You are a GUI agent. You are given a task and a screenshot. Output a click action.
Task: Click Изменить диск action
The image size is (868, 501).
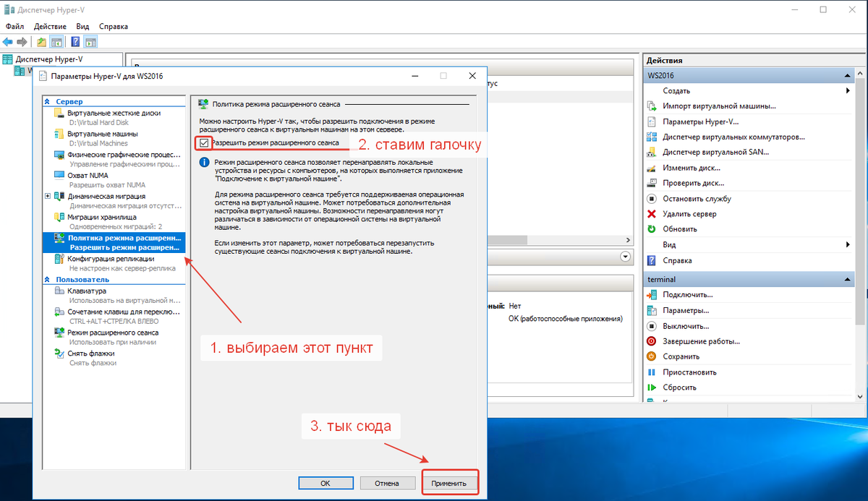[692, 168]
